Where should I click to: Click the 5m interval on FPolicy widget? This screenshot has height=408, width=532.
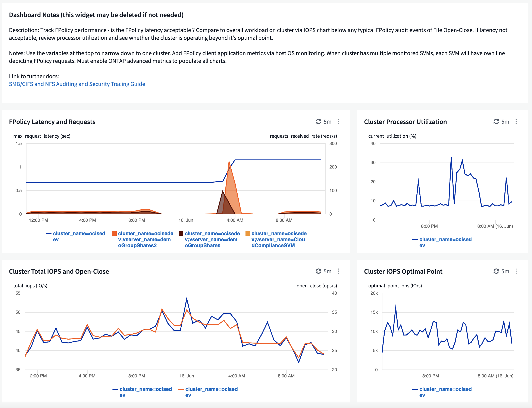pyautogui.click(x=327, y=122)
